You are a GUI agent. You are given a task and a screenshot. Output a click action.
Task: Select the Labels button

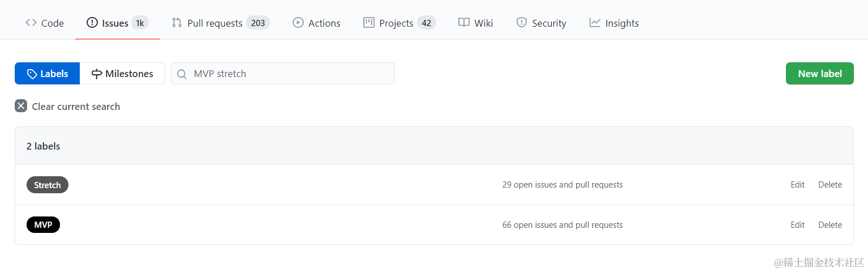[48, 74]
